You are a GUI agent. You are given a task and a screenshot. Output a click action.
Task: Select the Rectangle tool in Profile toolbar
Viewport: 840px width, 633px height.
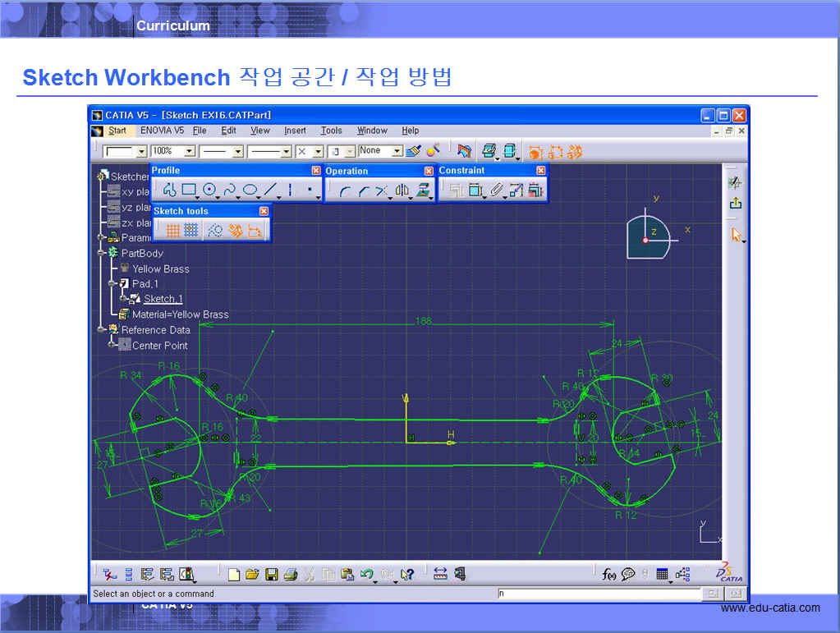[x=189, y=190]
